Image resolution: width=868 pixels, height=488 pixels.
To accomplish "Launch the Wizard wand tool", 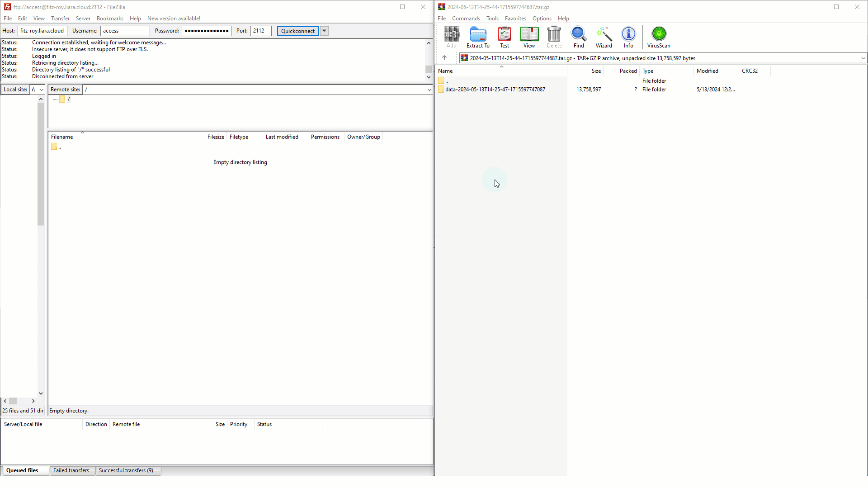I will click(x=604, y=38).
